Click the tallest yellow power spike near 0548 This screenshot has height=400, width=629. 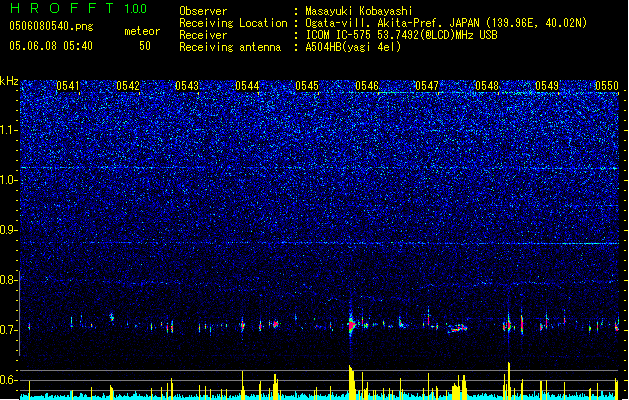coord(509,380)
